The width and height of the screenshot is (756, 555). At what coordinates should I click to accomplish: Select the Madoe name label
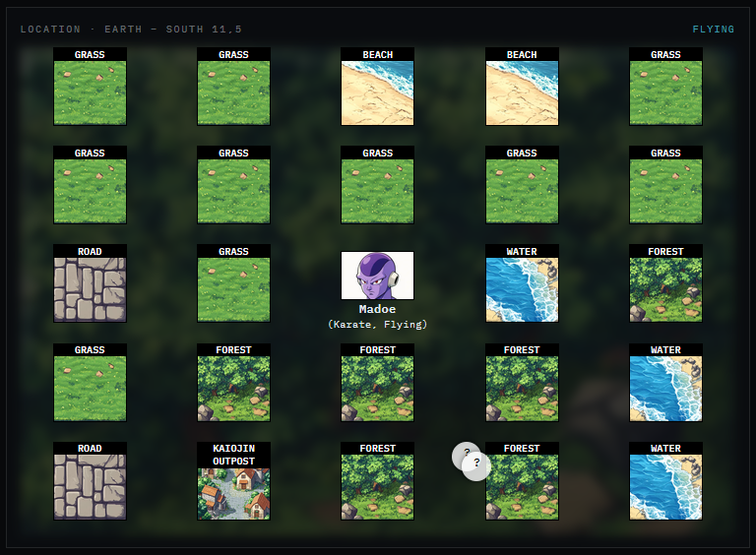click(x=378, y=309)
